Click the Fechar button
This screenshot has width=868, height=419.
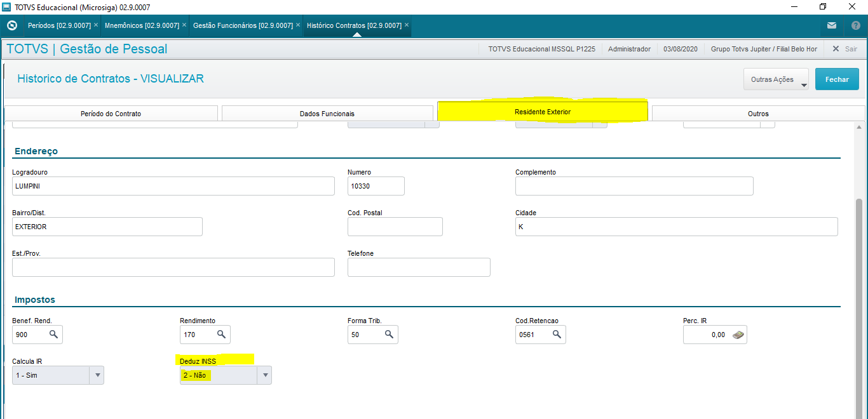(837, 79)
